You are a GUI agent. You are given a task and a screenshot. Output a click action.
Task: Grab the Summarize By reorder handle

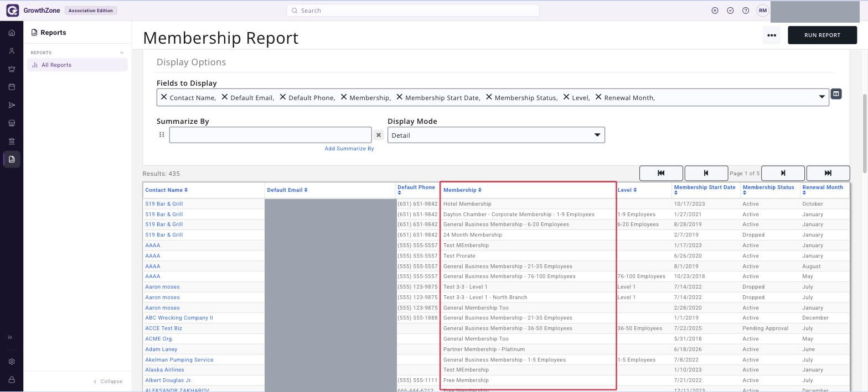coord(162,134)
